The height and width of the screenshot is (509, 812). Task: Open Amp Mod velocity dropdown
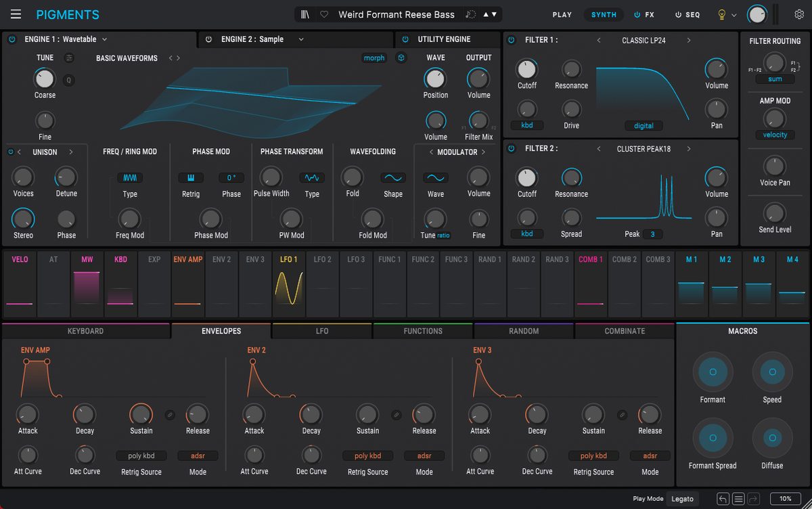point(775,135)
